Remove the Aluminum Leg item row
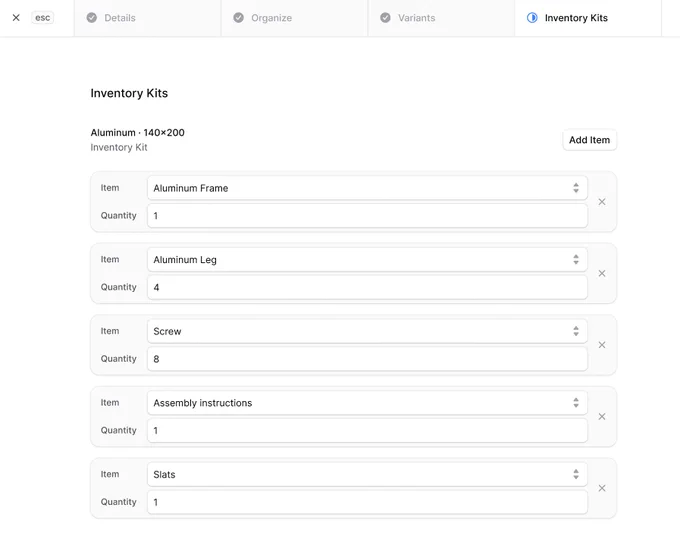The width and height of the screenshot is (680, 536). [x=602, y=273]
